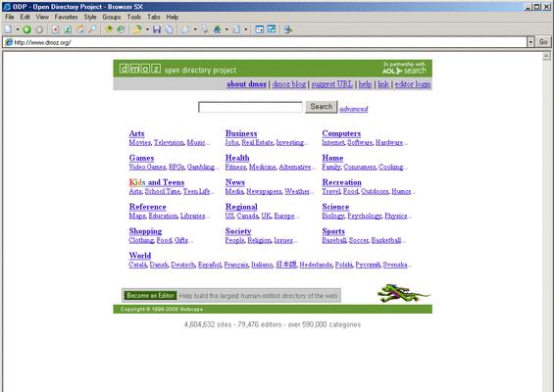Viewport: 554px width, 392px height.
Task: Open dropdown arrow beside new page icon
Action: 17,29
